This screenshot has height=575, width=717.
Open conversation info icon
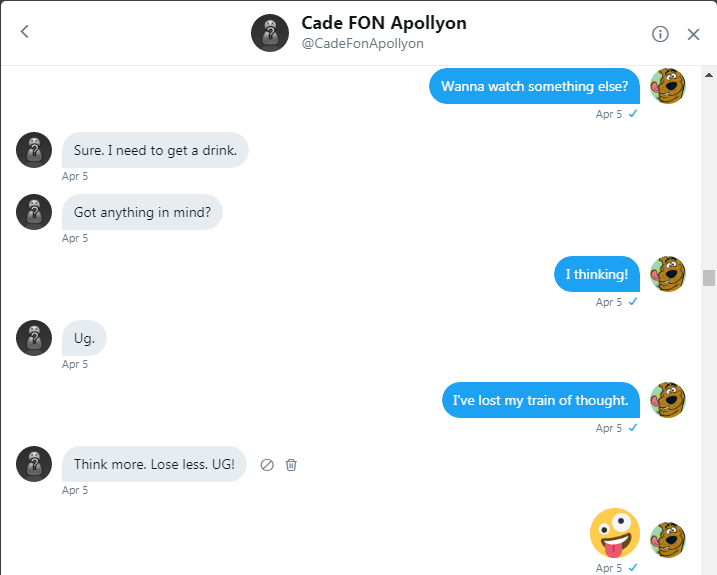click(x=660, y=34)
